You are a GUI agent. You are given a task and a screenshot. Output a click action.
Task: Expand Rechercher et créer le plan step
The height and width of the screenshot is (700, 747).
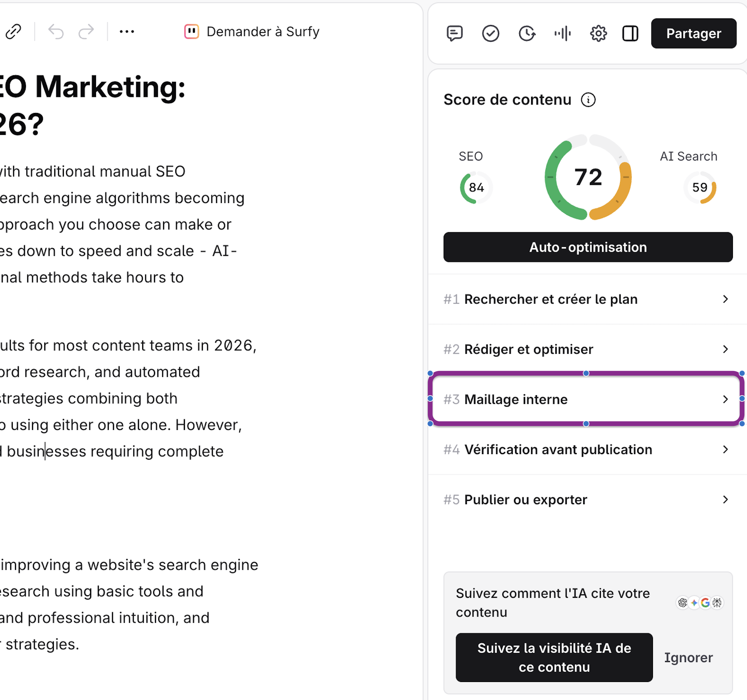tap(586, 299)
